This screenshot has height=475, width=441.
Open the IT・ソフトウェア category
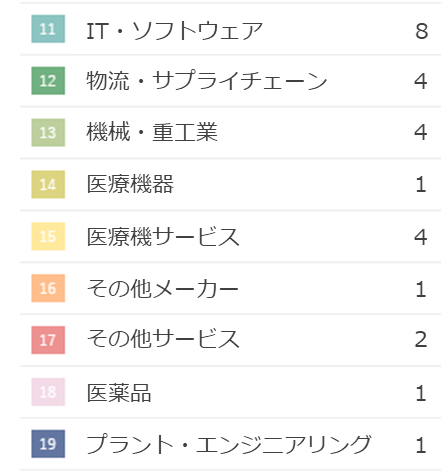(x=175, y=31)
